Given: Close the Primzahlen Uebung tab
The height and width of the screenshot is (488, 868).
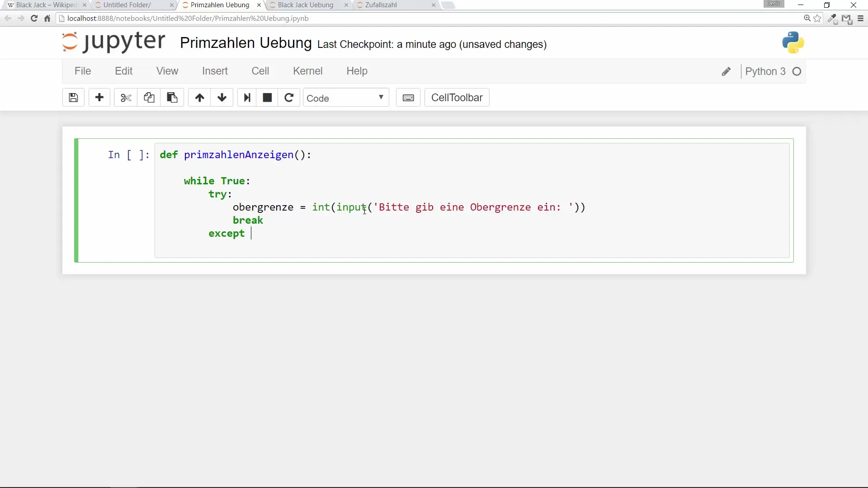Looking at the screenshot, I should pyautogui.click(x=259, y=5).
